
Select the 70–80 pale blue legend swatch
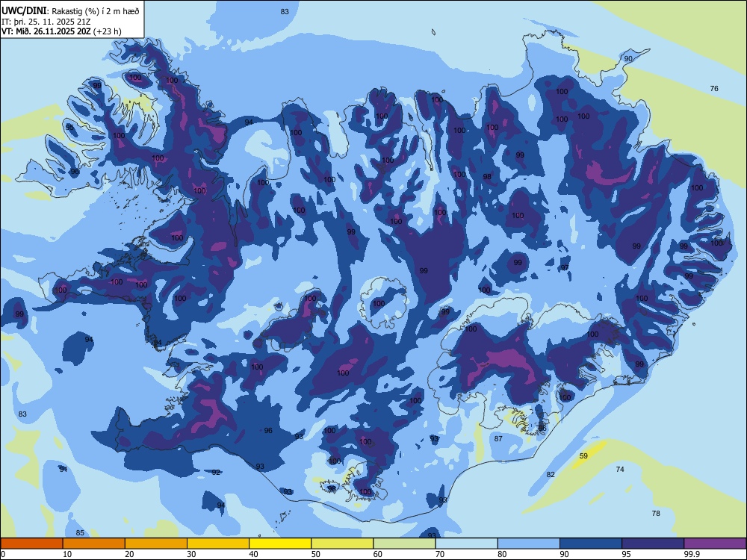pos(466,544)
